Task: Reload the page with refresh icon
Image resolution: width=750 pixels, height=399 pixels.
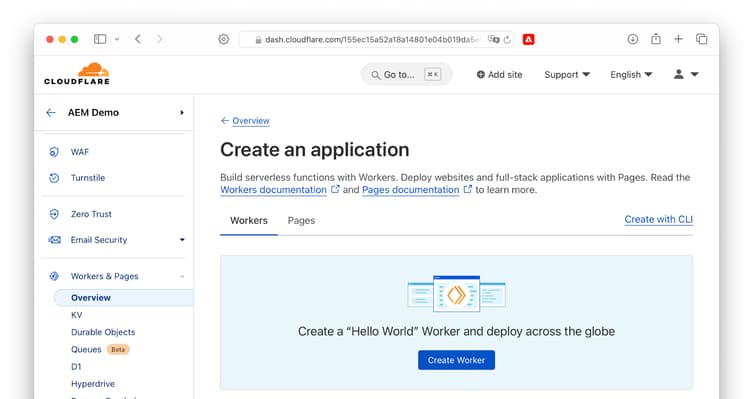Action: tap(507, 40)
